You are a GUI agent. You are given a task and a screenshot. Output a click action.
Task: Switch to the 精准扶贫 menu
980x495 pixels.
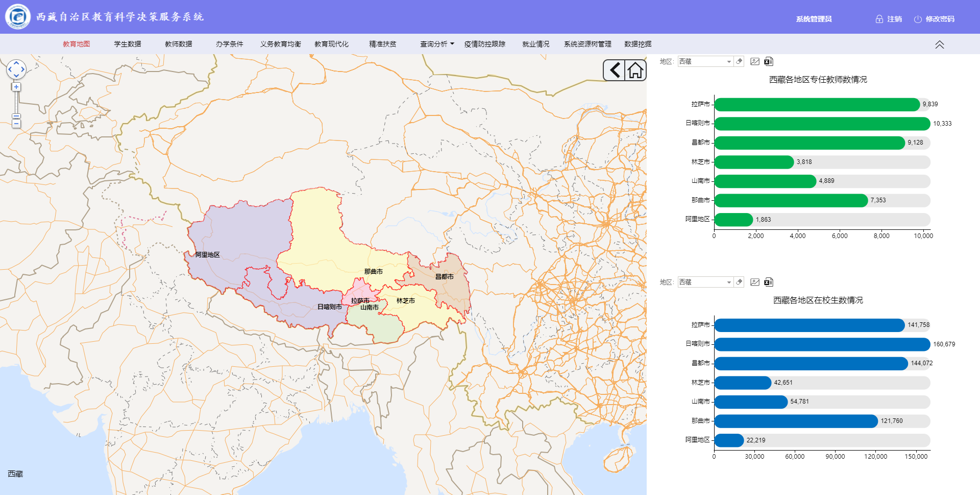click(x=382, y=44)
